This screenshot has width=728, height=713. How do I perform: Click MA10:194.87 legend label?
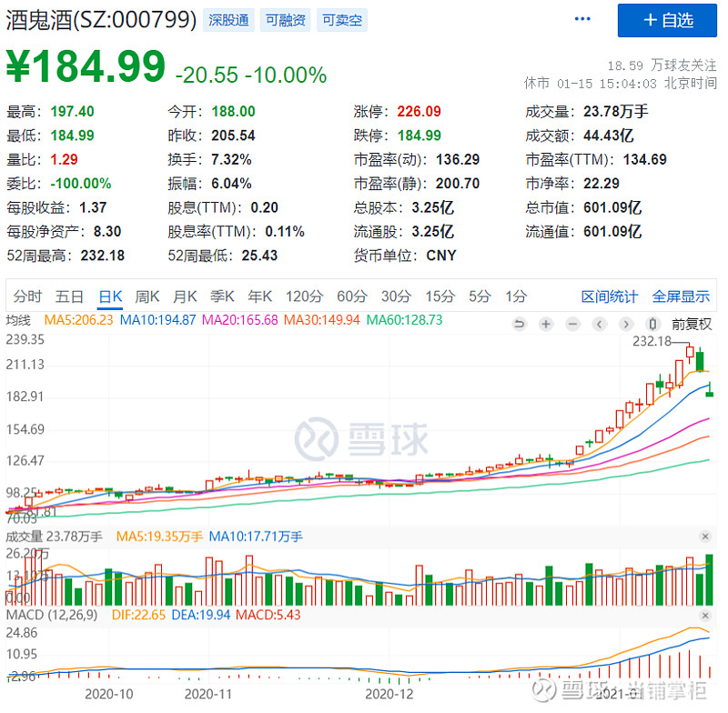pos(157,319)
